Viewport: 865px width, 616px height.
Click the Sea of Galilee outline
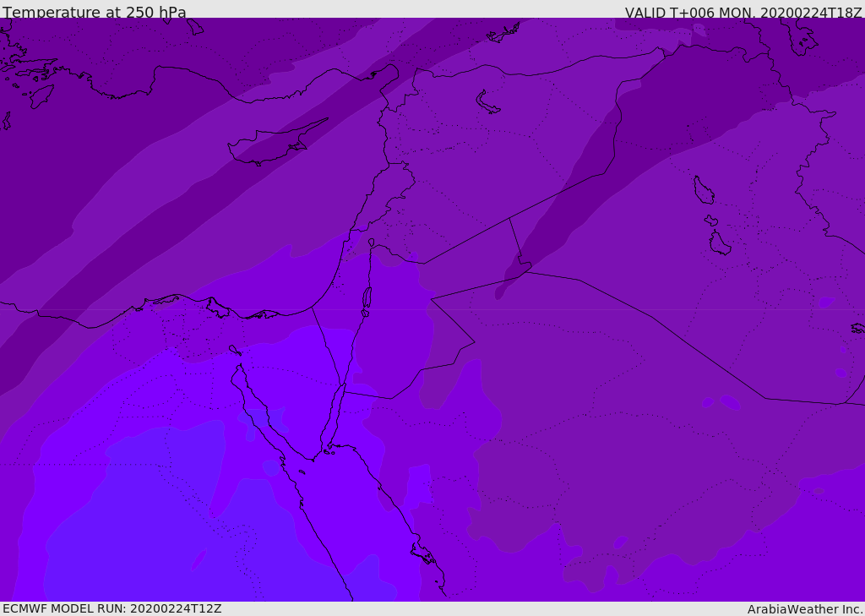click(372, 243)
